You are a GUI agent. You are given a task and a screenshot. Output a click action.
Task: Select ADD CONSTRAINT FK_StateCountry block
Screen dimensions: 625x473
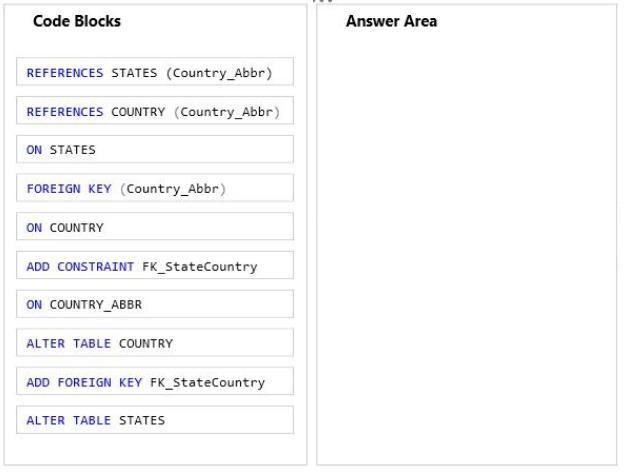pos(155,265)
